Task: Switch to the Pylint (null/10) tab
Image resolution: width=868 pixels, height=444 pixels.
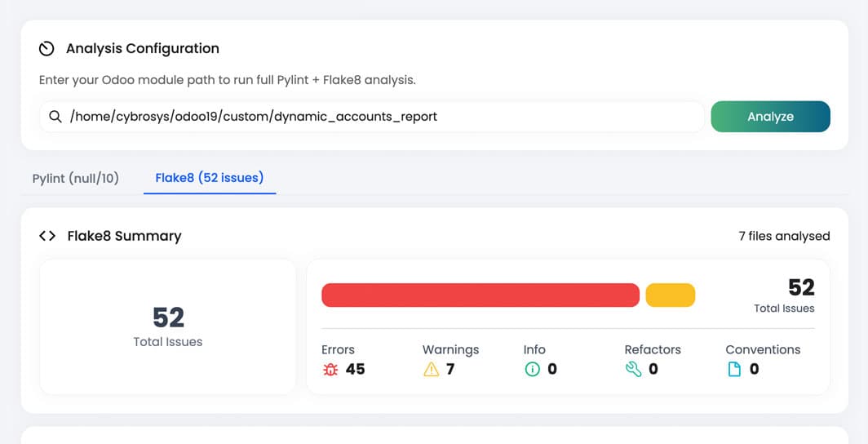Action: tap(76, 178)
